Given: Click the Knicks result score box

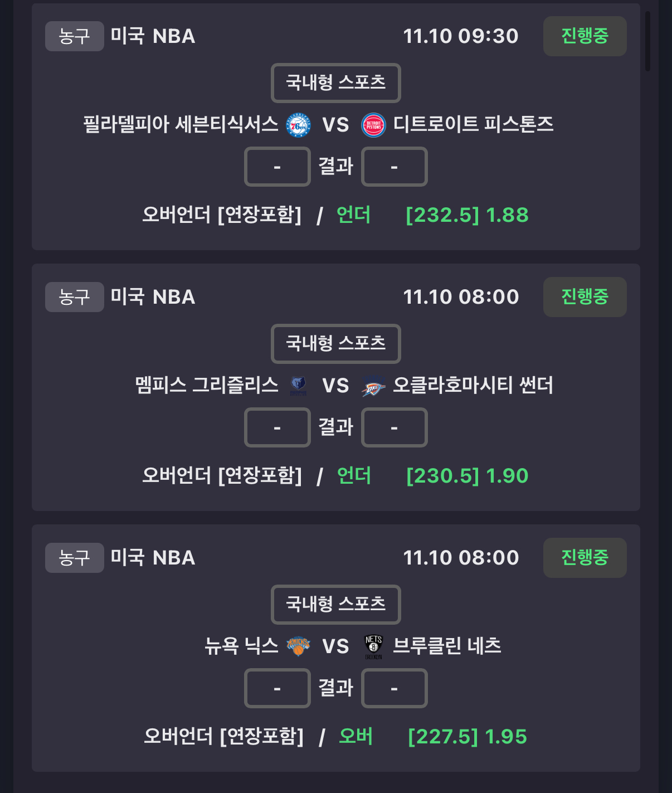Looking at the screenshot, I should pos(277,688).
